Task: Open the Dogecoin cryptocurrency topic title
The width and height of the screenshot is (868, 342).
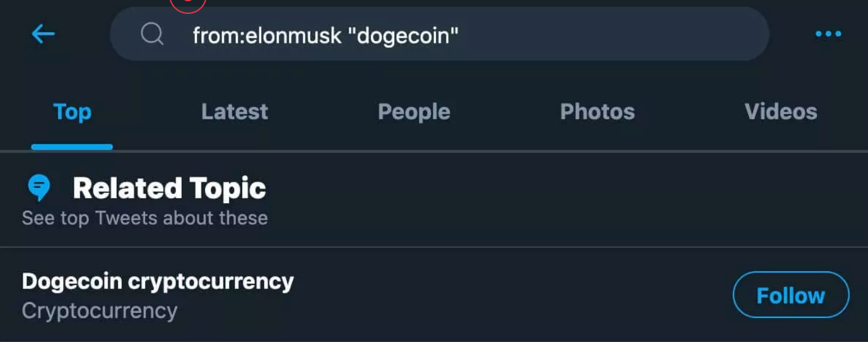Action: tap(158, 281)
